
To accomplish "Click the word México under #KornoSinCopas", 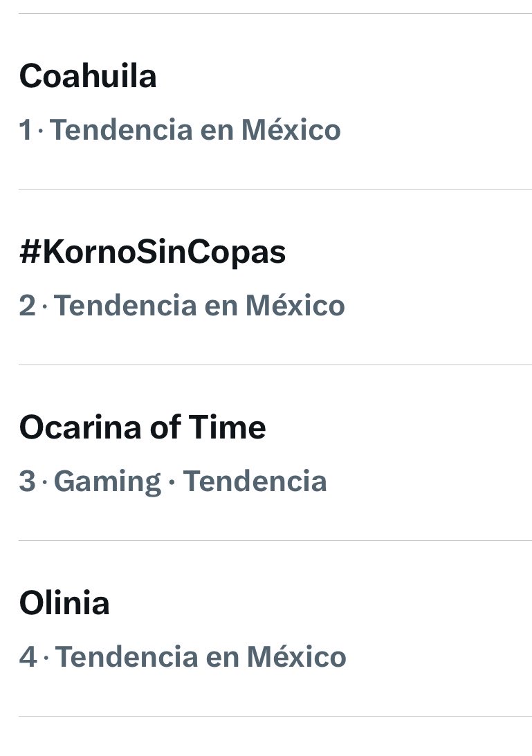I will coord(295,305).
